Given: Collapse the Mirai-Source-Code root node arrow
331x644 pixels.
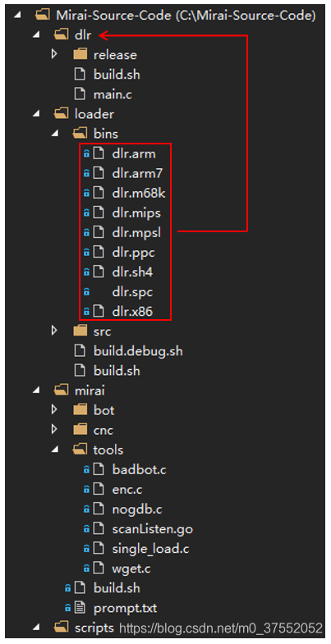Looking at the screenshot, I should pos(17,16).
